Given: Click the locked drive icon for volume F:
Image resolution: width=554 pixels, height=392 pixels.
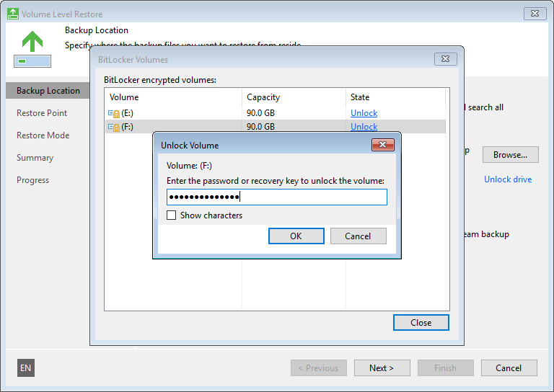Looking at the screenshot, I should (114, 127).
